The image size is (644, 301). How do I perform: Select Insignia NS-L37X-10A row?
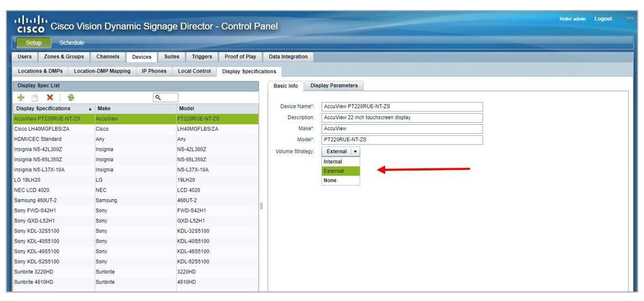(x=136, y=170)
